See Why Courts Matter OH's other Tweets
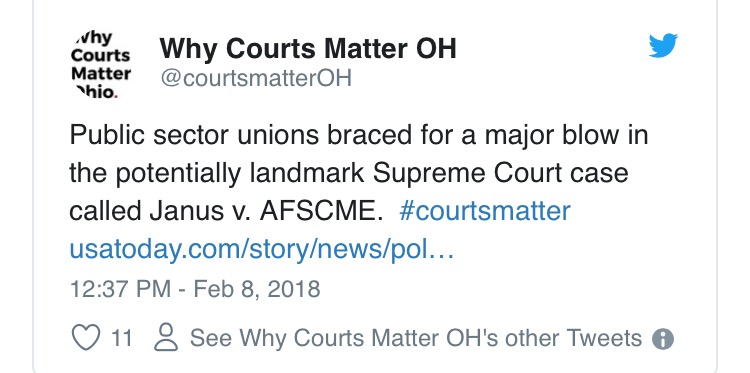Screen dimensions: 750x373 click(x=416, y=338)
